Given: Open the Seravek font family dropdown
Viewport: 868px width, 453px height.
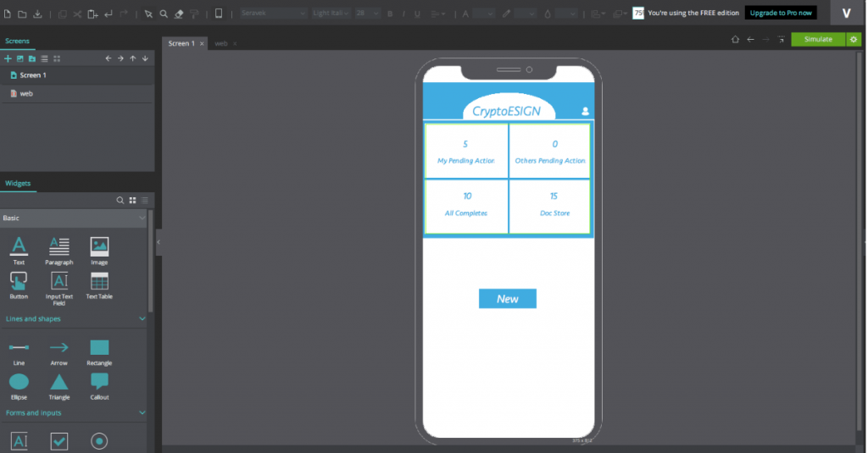Looking at the screenshot, I should click(273, 14).
